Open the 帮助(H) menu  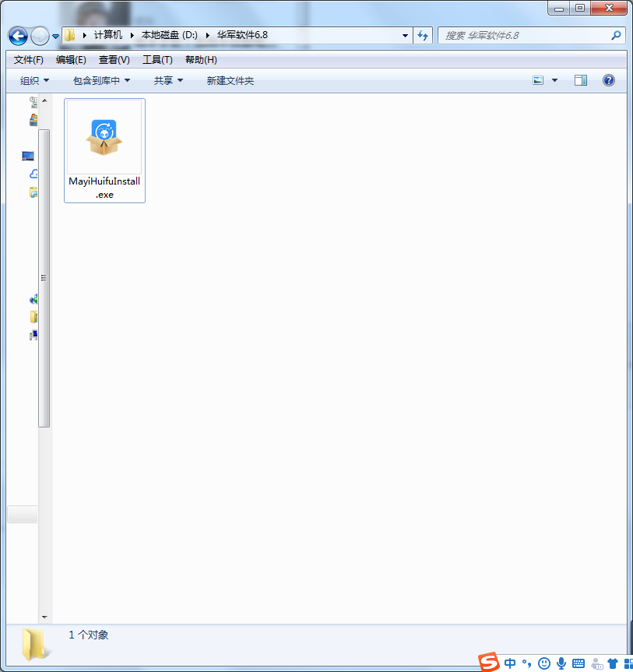pos(201,60)
